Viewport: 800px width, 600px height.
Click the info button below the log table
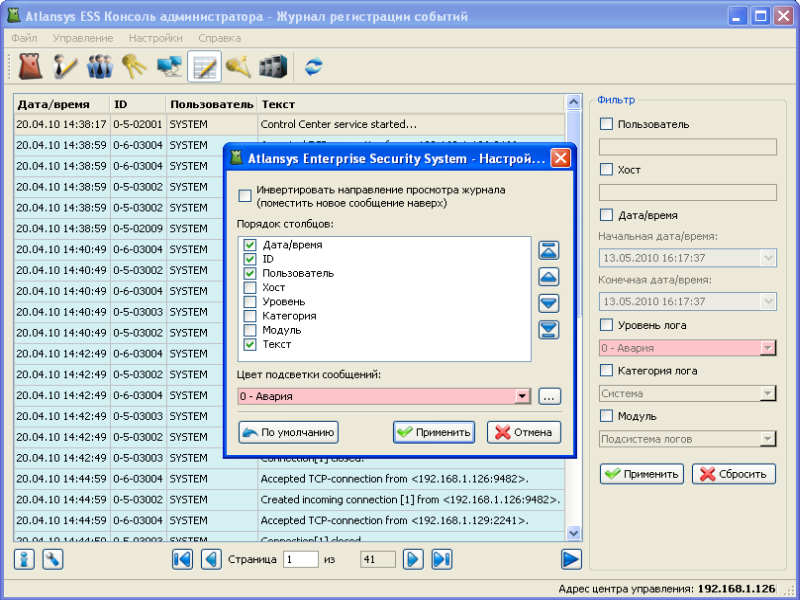pyautogui.click(x=24, y=560)
